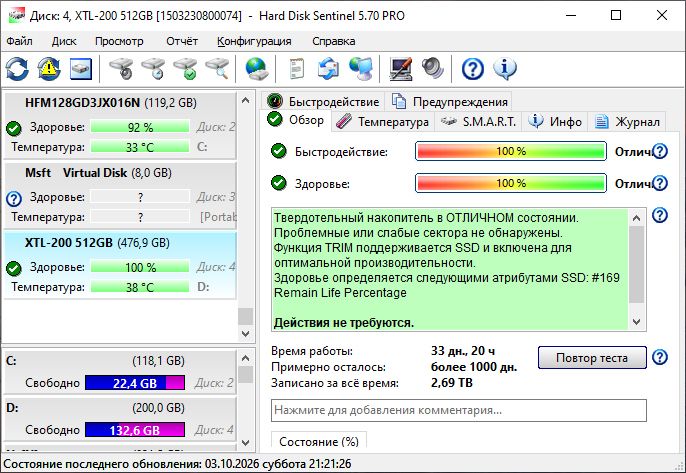Click the 'Действия не требуются.' text
Image resolution: width=686 pixels, height=473 pixels.
point(344,323)
